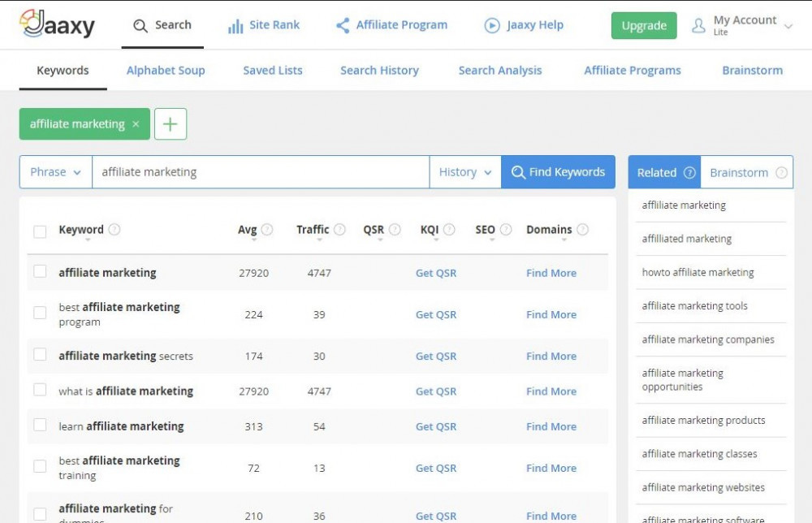
Task: Select the Keywords tab
Action: [x=63, y=71]
